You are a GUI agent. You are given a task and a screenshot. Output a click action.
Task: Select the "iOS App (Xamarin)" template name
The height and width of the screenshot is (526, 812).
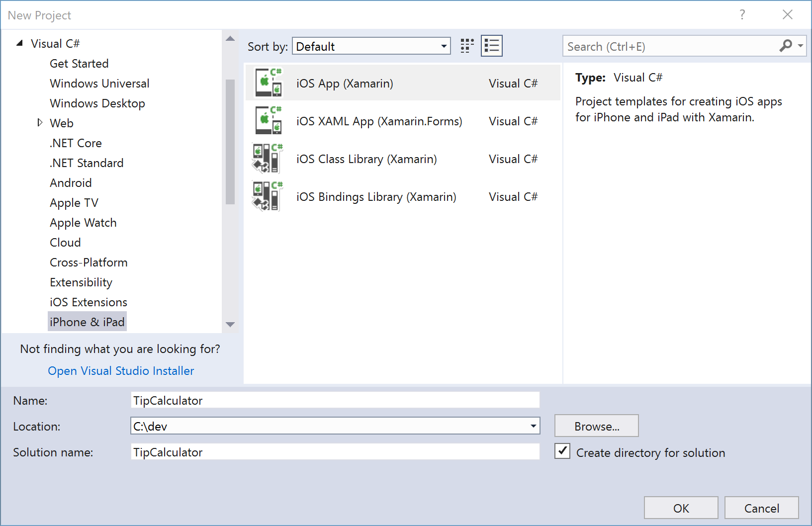(345, 84)
